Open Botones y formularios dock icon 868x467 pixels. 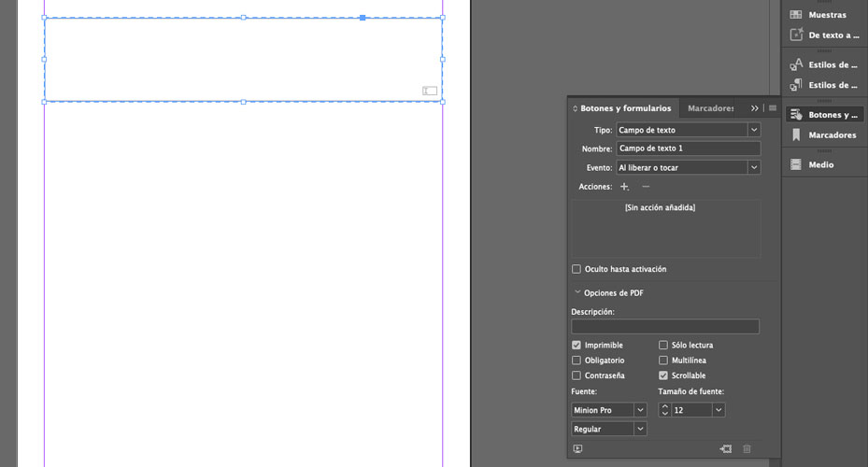tap(795, 115)
